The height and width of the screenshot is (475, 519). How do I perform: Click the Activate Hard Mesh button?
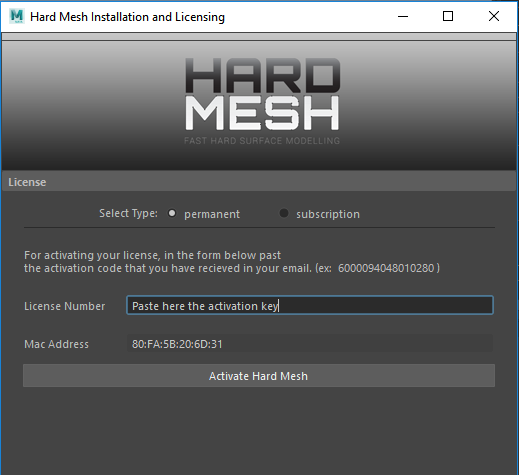coord(259,376)
